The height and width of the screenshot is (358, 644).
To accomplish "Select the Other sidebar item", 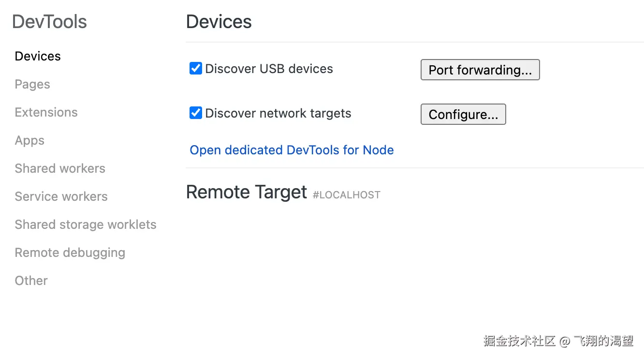I will (31, 281).
